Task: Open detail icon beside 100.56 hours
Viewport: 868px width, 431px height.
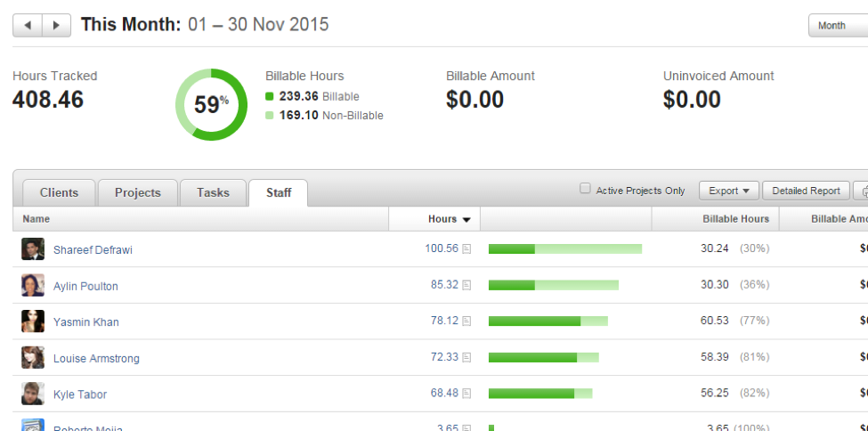Action: click(466, 249)
